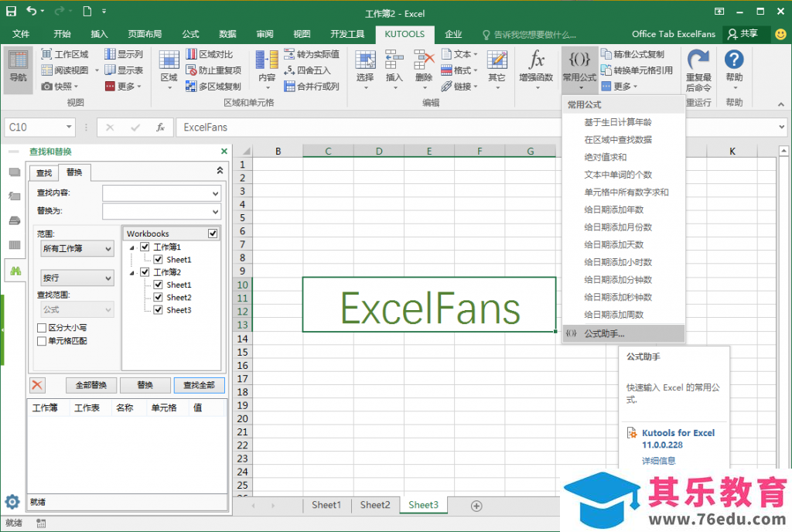Click 四舍五入 round icon

point(289,70)
